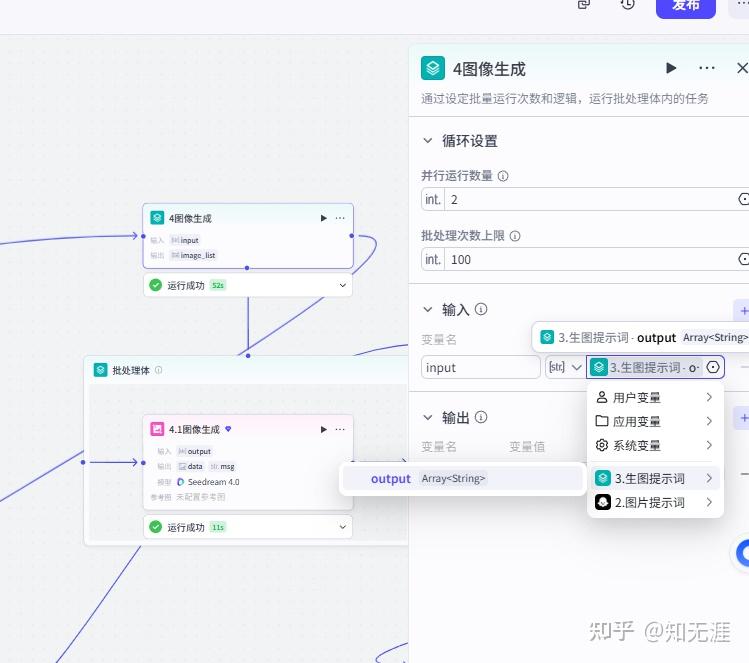Collapse the 输出 section

[x=428, y=417]
